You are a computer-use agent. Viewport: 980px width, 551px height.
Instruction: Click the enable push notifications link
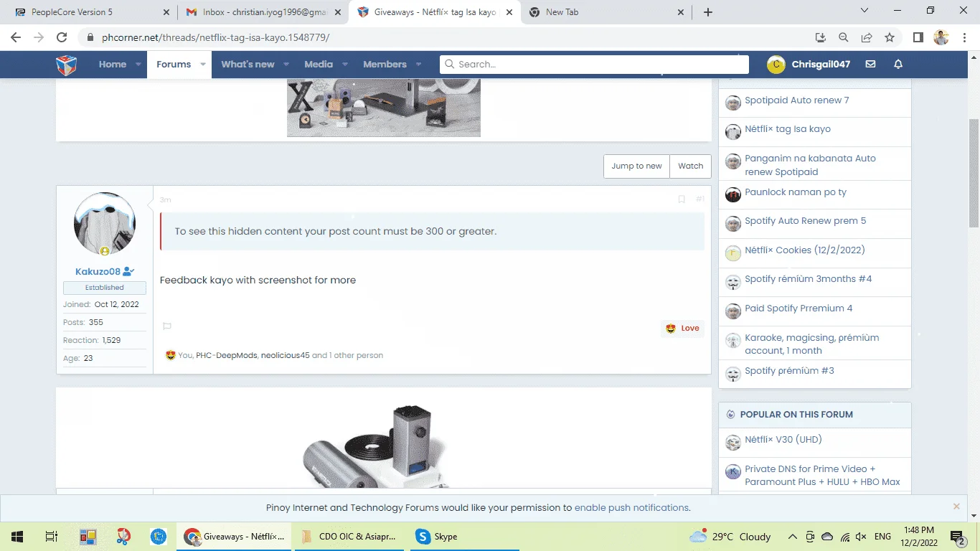click(631, 507)
